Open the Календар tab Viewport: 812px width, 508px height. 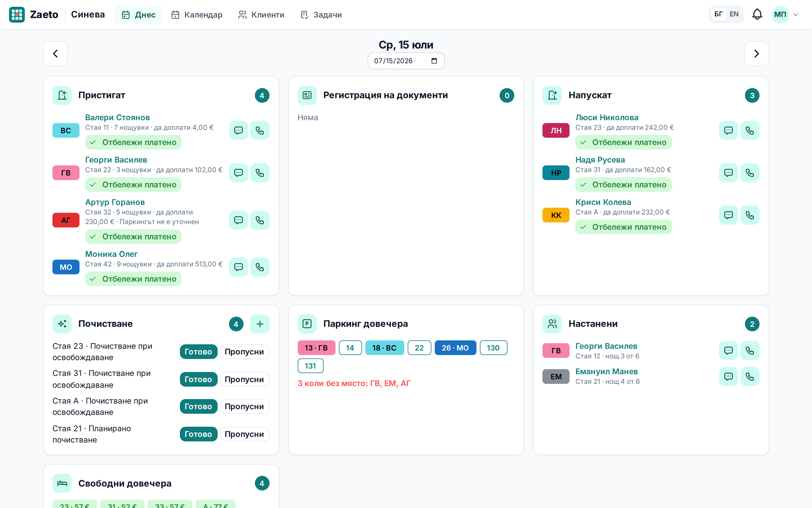(197, 14)
